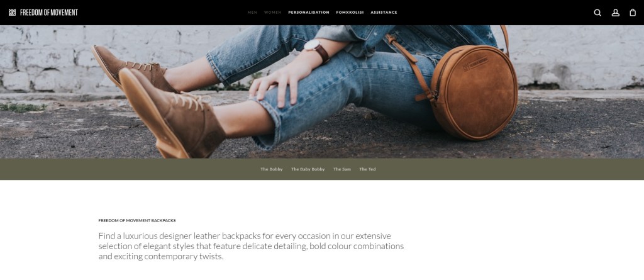Jump to The Baby Bobby section
This screenshot has width=644, height=280.
pyautogui.click(x=308, y=169)
